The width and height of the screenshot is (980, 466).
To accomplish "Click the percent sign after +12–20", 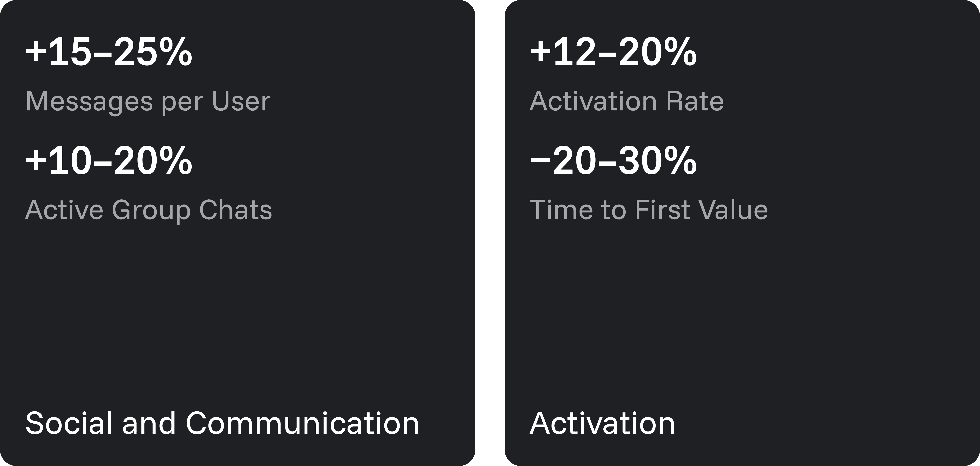I will pyautogui.click(x=680, y=52).
